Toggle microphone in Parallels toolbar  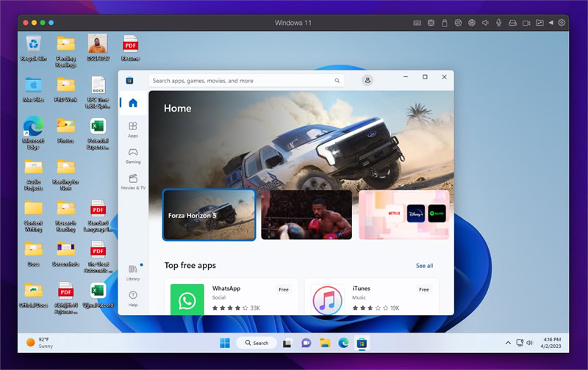(498, 23)
